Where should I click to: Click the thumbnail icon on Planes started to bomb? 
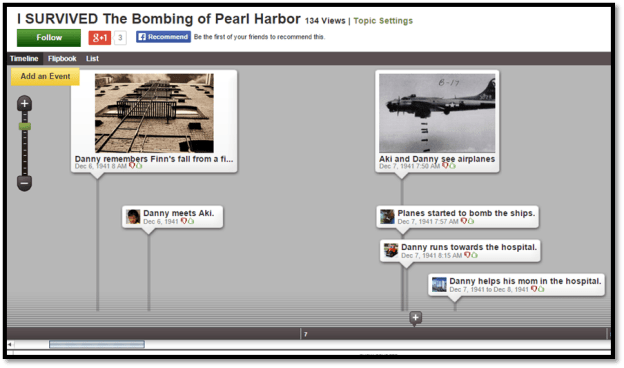[387, 217]
